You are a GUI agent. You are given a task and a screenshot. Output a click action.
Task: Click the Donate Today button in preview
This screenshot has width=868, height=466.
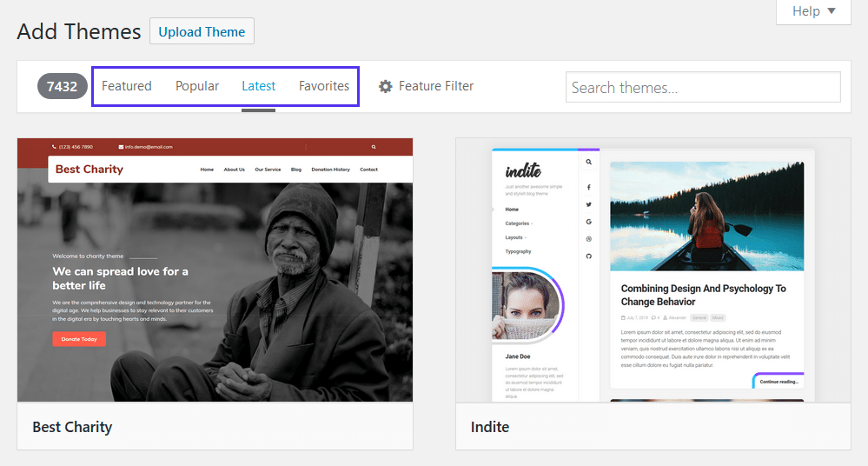pyautogui.click(x=79, y=339)
